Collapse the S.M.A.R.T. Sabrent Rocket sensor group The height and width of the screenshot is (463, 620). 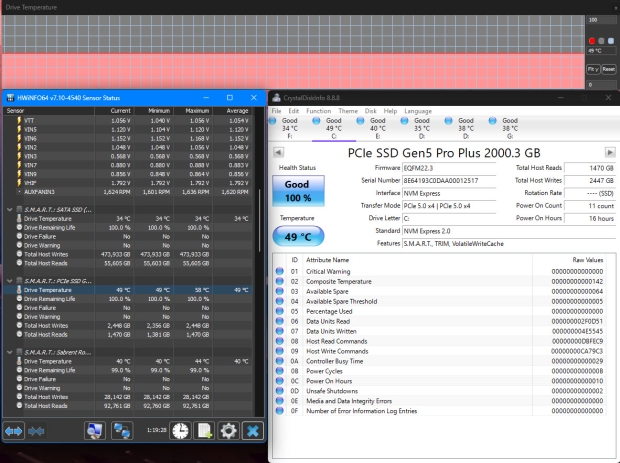click(10, 352)
